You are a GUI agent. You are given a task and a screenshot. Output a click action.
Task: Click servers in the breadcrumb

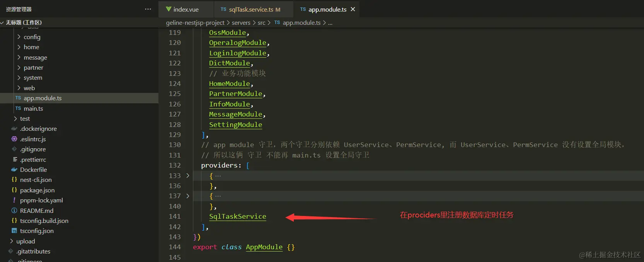(x=241, y=23)
